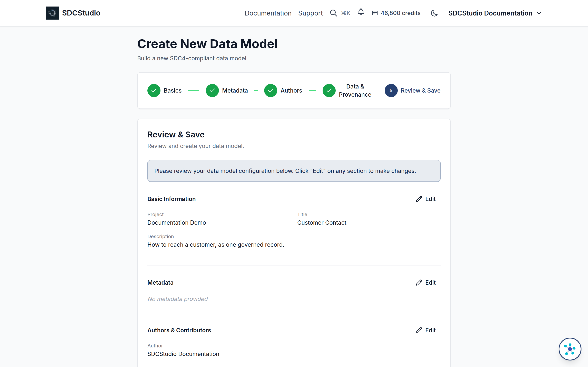Screen dimensions: 588x367
Task: Click the SDCStudio logo icon
Action: pos(52,13)
